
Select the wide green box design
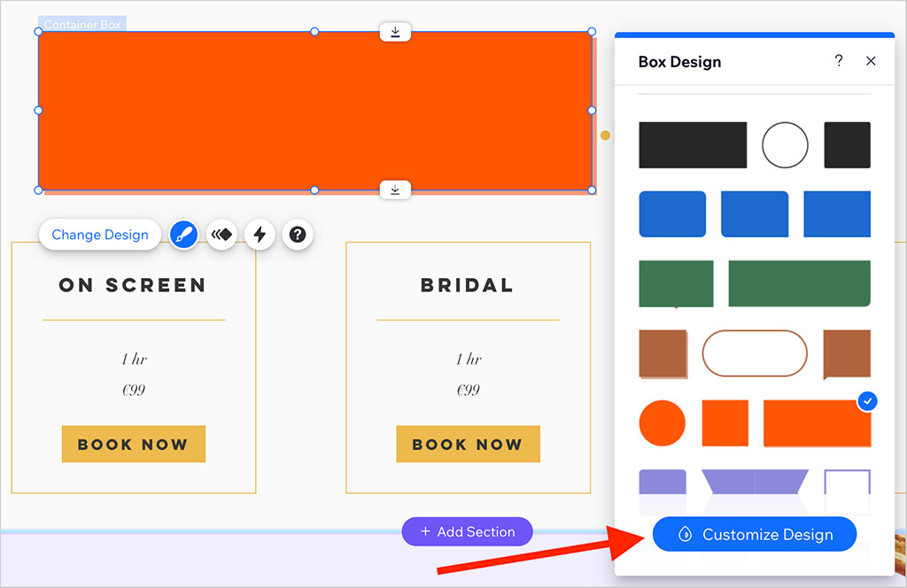[x=800, y=283]
